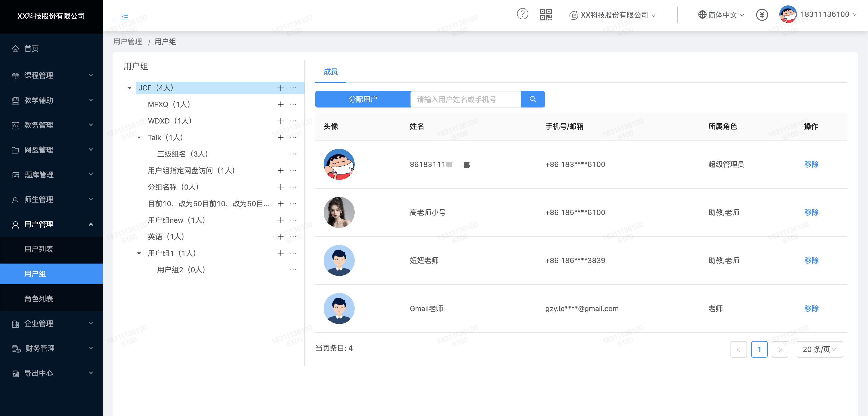Click the yuan currency icon
Image resolution: width=868 pixels, height=416 pixels.
point(762,15)
